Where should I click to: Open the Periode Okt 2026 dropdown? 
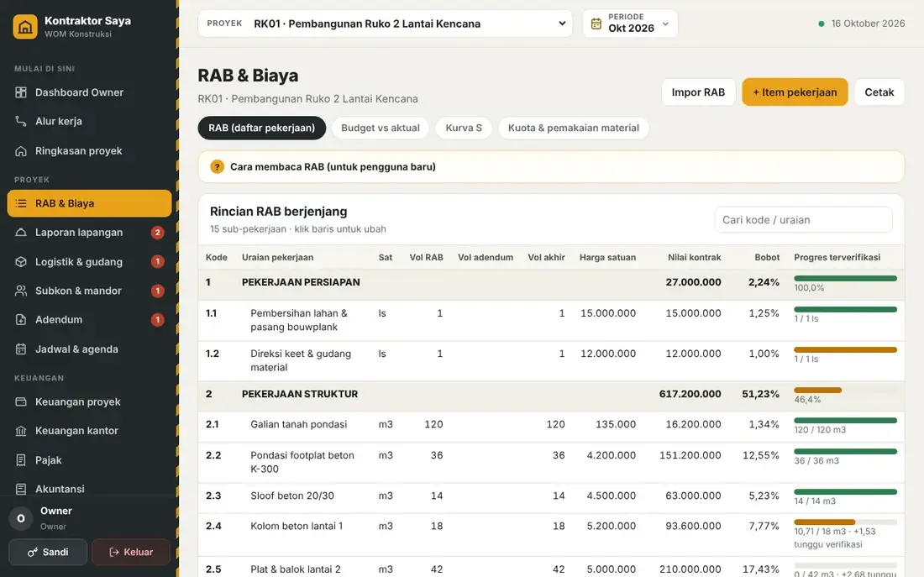point(630,24)
